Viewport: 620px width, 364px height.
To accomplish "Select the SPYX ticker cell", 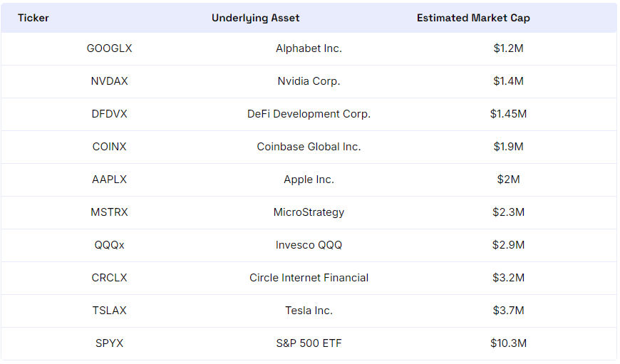I will click(x=109, y=343).
